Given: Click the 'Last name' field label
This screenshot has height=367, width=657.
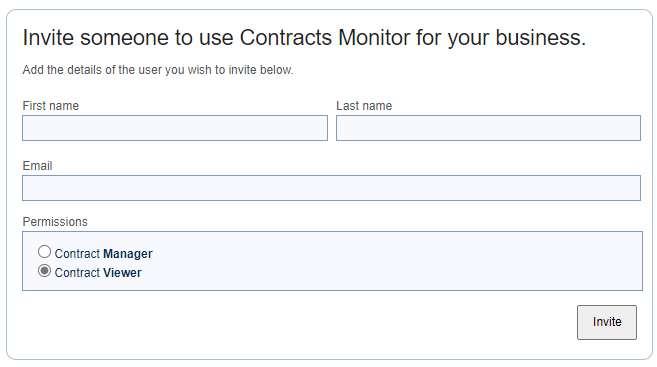Looking at the screenshot, I should coord(364,106).
